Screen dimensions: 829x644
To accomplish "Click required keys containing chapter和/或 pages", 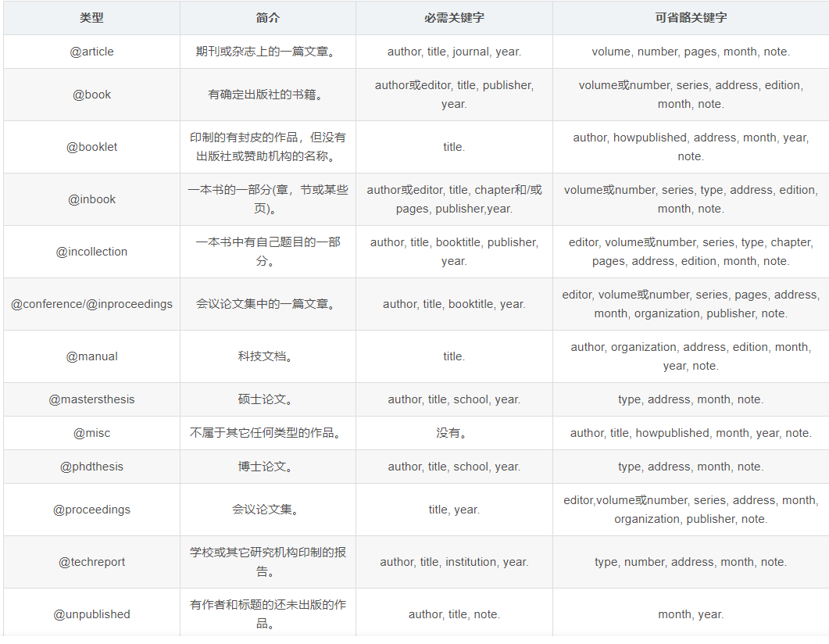I will pos(454,199).
